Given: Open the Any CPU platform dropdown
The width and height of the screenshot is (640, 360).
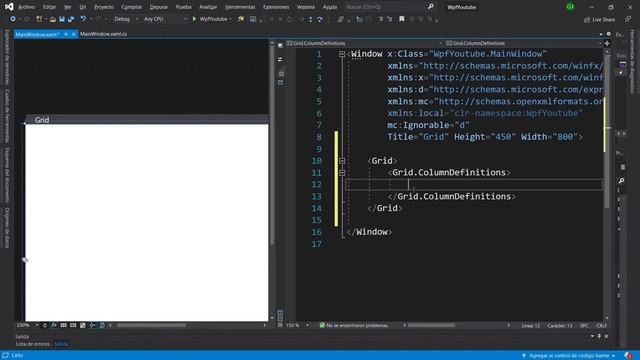Looking at the screenshot, I should [165, 19].
